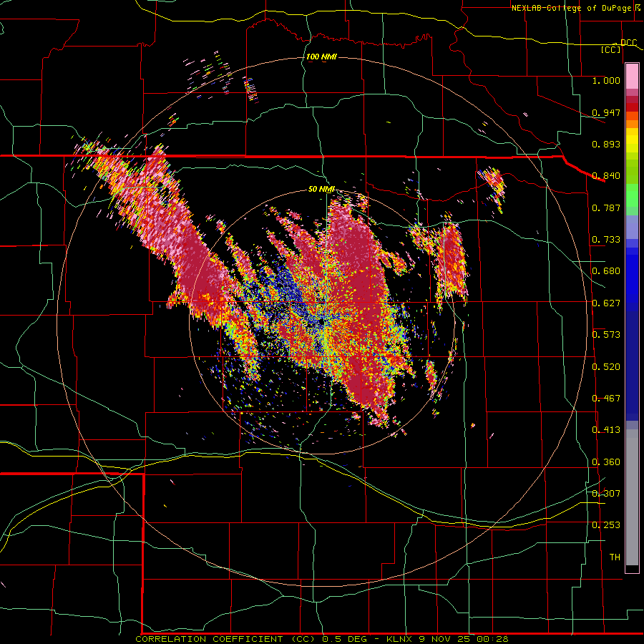Click the 00:28 timestamp
The image size is (644, 644).
tap(493, 639)
